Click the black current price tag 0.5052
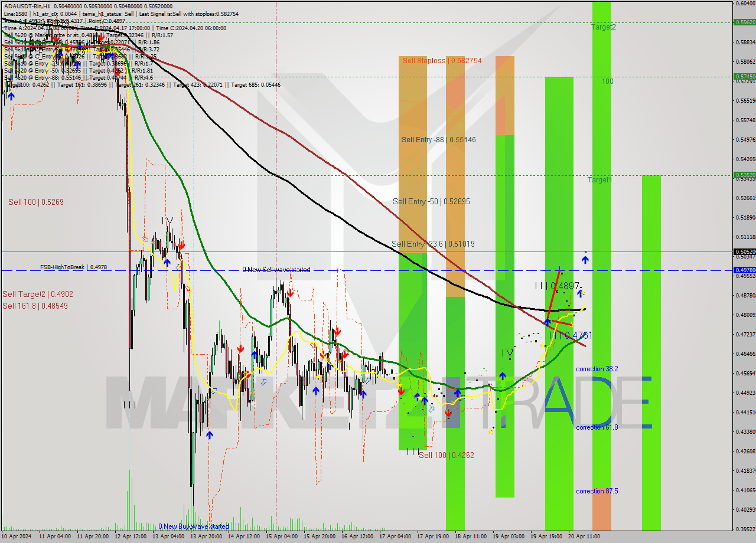 coord(744,251)
